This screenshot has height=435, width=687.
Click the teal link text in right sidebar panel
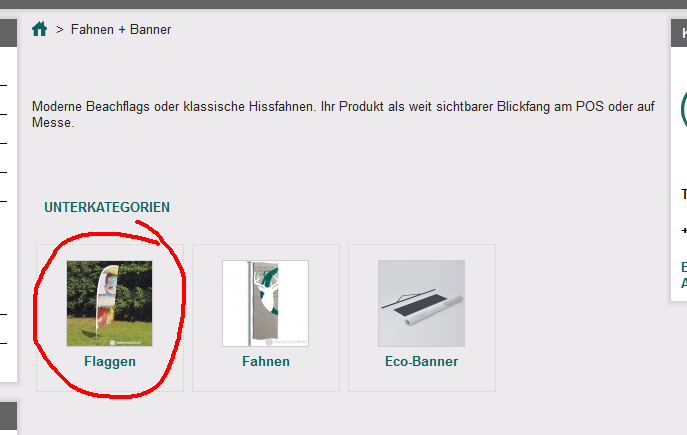[684, 275]
